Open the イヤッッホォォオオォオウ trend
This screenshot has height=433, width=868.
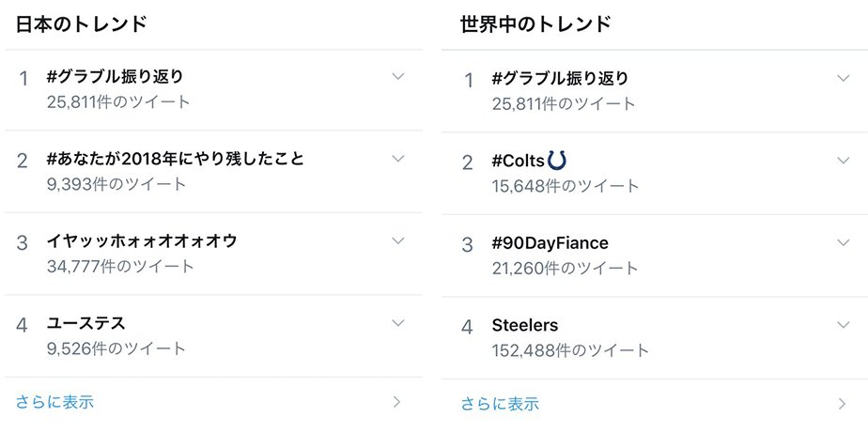pos(142,241)
